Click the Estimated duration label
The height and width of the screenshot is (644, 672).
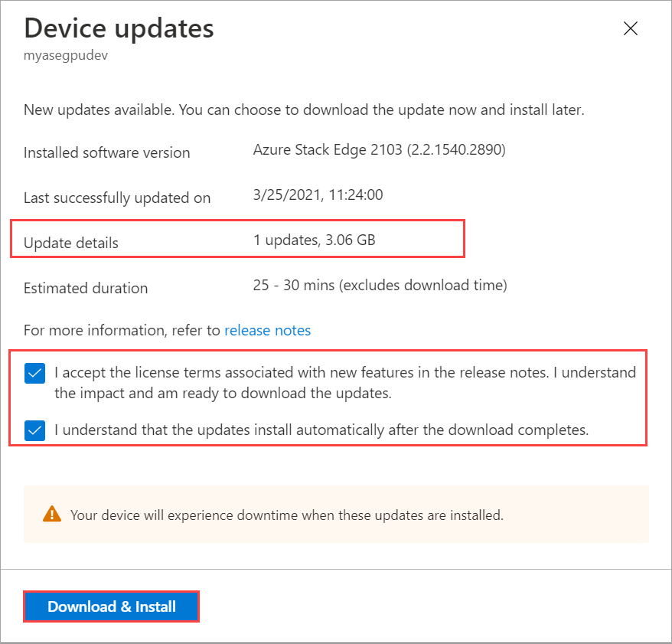click(x=86, y=288)
